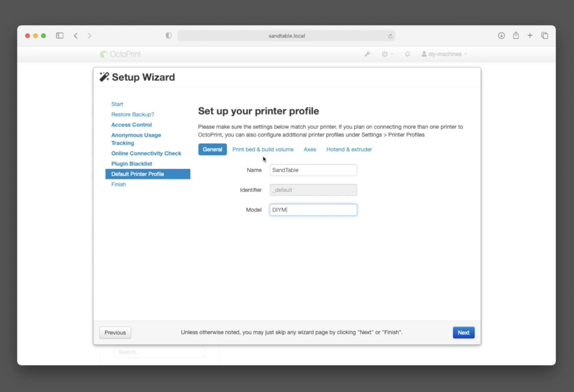This screenshot has width=574, height=392.
Task: Click the Model field containing DIYM
Action: click(x=313, y=210)
